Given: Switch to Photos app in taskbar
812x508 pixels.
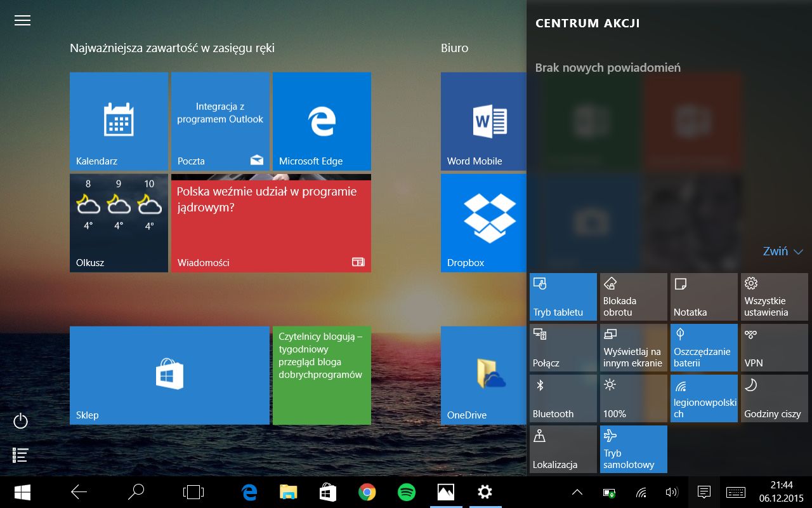Looking at the screenshot, I should pyautogui.click(x=446, y=492).
